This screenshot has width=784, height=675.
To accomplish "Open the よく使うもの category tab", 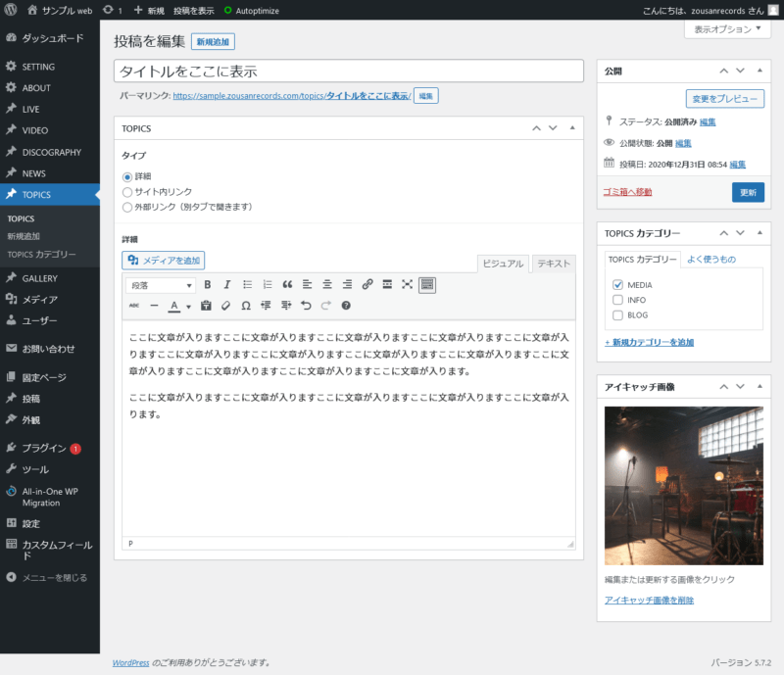I will pos(710,259).
